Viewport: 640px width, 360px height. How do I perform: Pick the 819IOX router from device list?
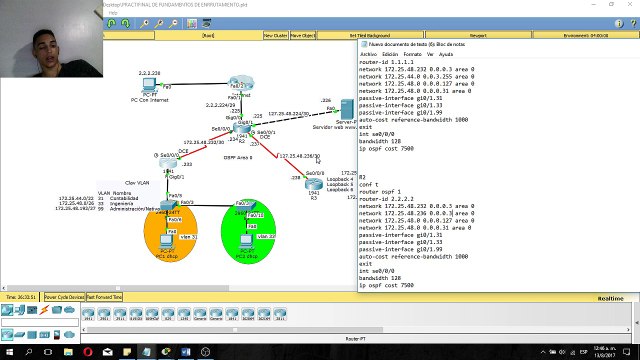click(136, 314)
